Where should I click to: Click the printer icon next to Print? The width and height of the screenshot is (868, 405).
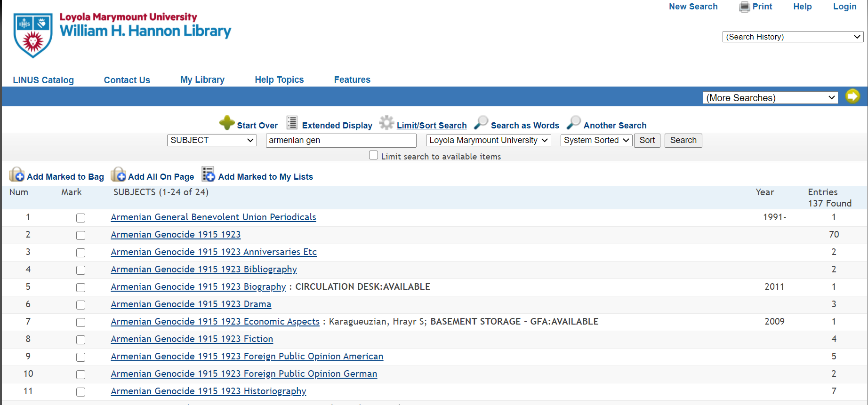(744, 7)
